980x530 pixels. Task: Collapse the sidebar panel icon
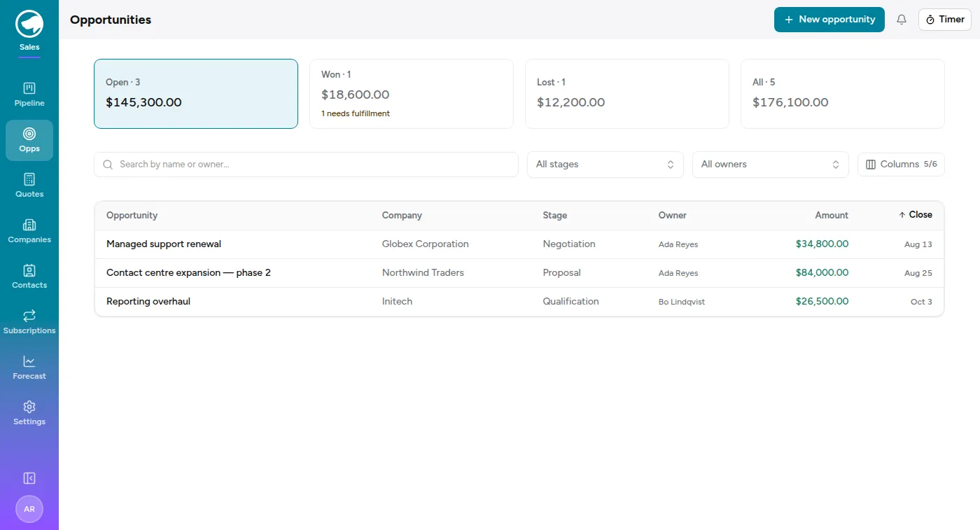(x=29, y=478)
